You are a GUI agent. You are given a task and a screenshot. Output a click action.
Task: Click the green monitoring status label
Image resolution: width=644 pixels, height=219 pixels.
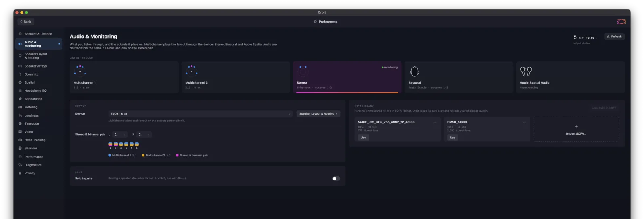click(390, 67)
